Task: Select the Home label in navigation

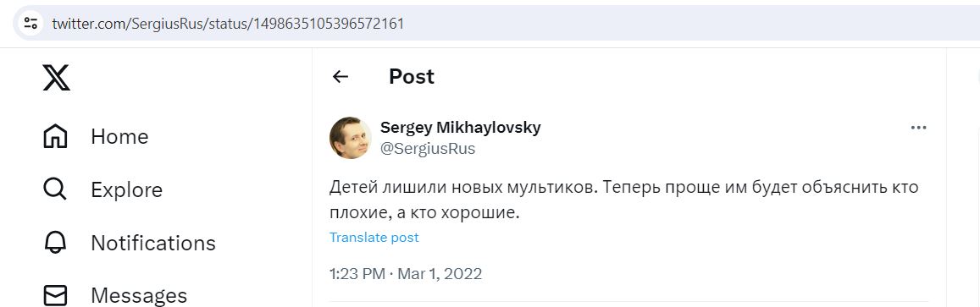Action: click(119, 137)
